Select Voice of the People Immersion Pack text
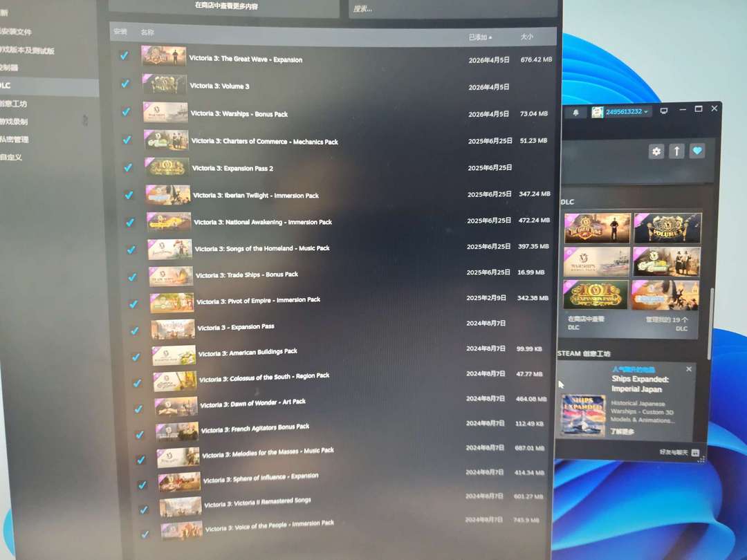 [x=269, y=526]
